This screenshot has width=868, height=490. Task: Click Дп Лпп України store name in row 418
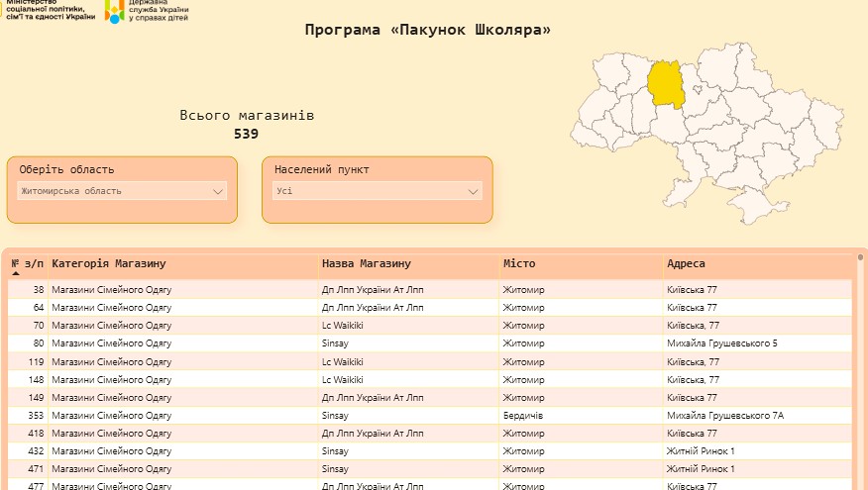[x=373, y=433]
